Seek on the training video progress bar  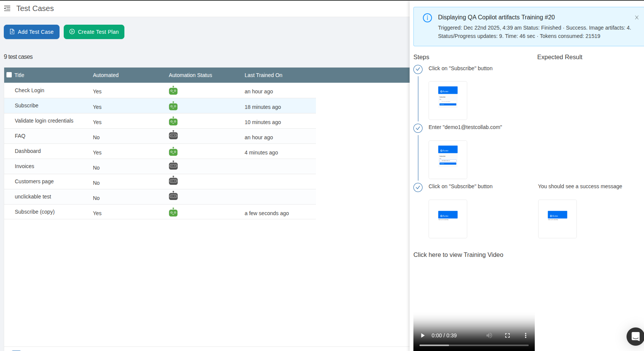pyautogui.click(x=474, y=345)
